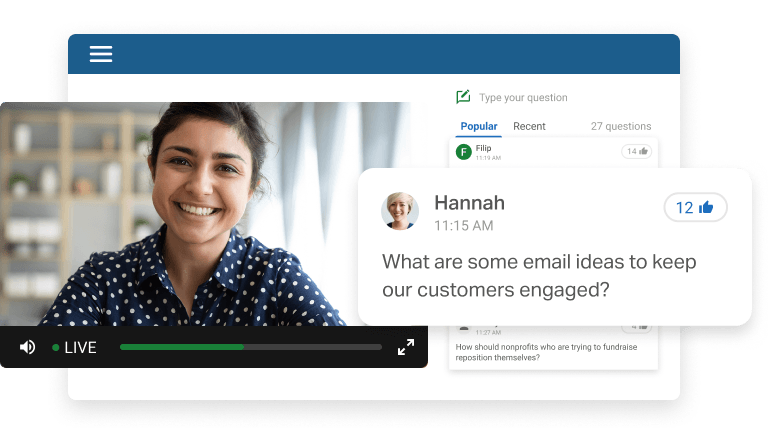768x442 pixels.
Task: Click the compose question pencil icon
Action: [463, 97]
